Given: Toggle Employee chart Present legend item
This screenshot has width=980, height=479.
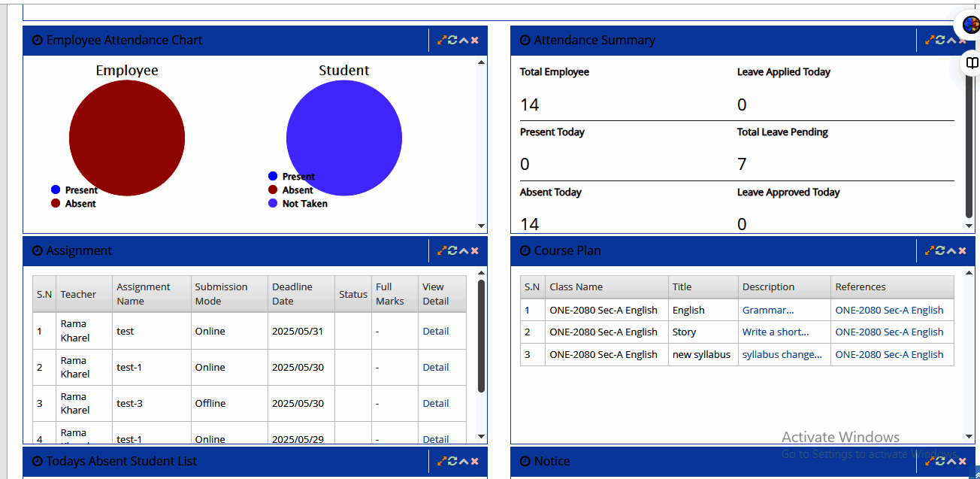Looking at the screenshot, I should (74, 190).
